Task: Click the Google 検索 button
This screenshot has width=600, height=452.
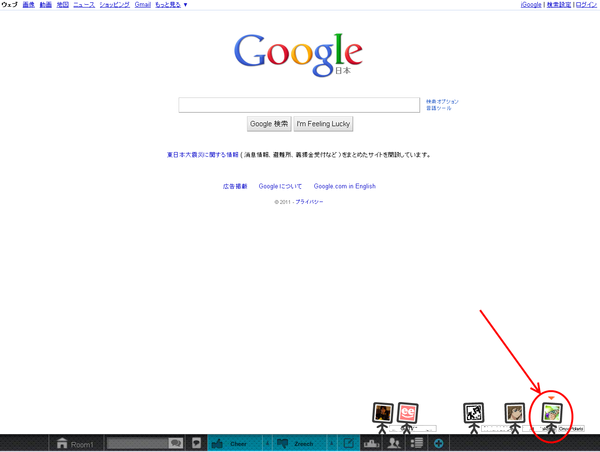Action: pyautogui.click(x=269, y=124)
